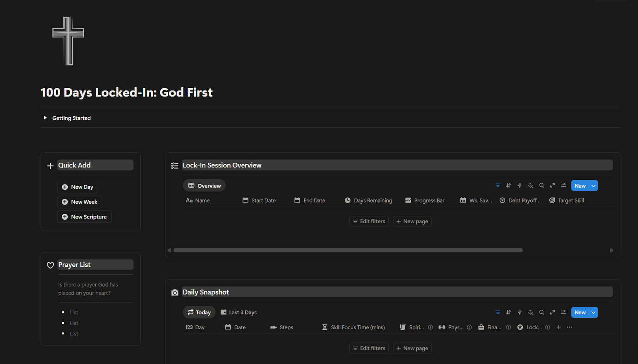
Task: Click AI sparkle icon in Daily Snapshot toolbar
Action: click(x=530, y=312)
